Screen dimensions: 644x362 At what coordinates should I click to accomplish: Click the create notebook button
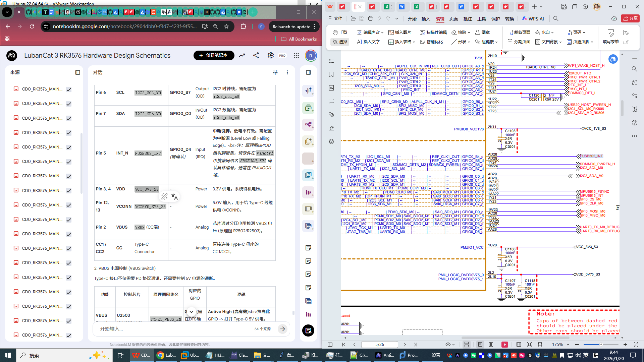tap(214, 56)
